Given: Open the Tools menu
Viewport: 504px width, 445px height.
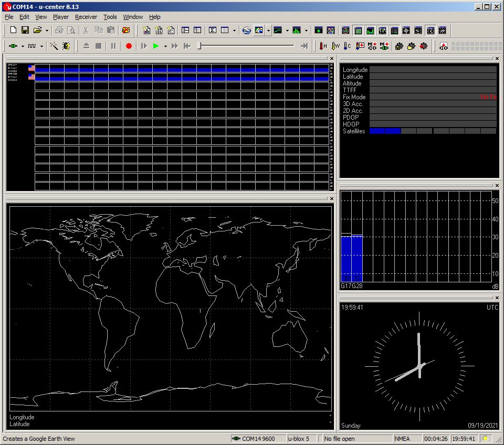Looking at the screenshot, I should pyautogui.click(x=110, y=17).
